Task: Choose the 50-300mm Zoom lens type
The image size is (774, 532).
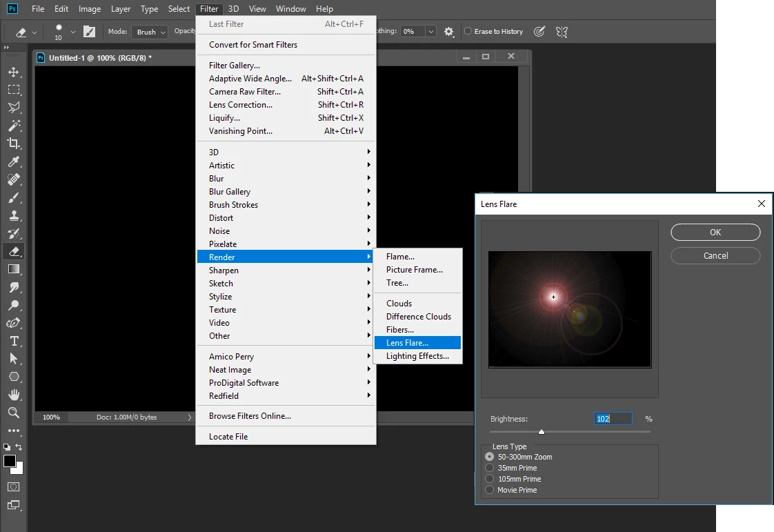Action: coord(489,457)
